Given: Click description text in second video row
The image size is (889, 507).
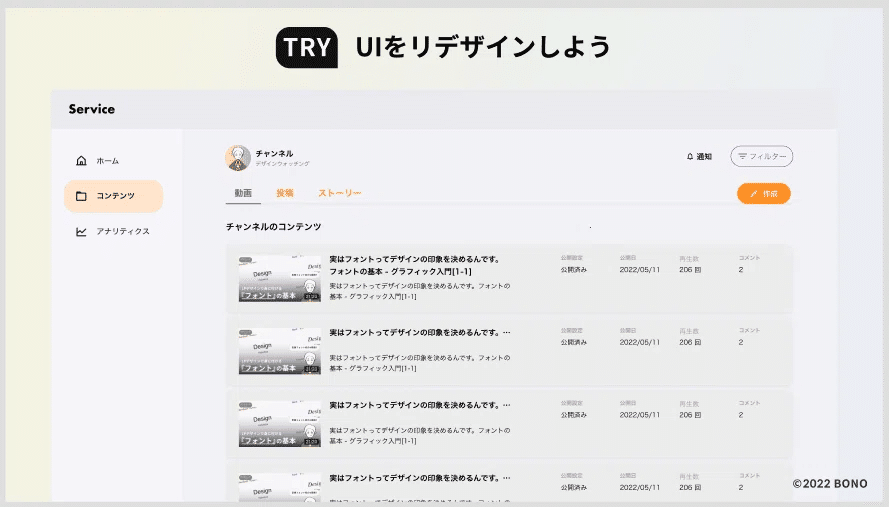Looking at the screenshot, I should click(420, 363).
